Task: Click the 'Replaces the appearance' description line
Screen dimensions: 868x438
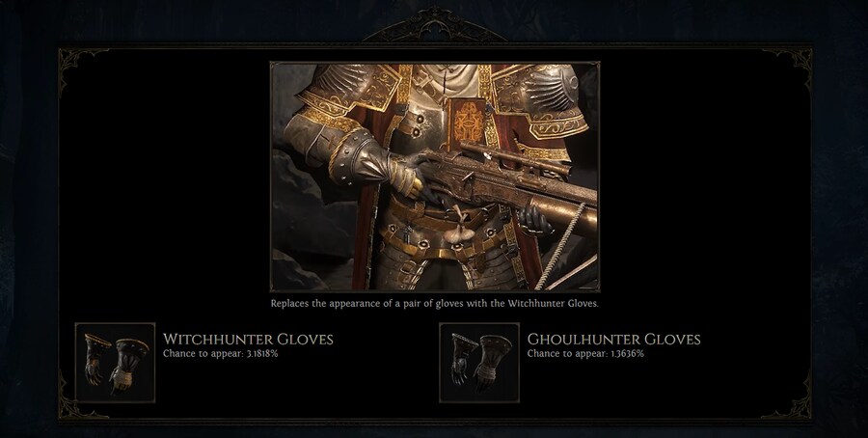Action: 435,304
